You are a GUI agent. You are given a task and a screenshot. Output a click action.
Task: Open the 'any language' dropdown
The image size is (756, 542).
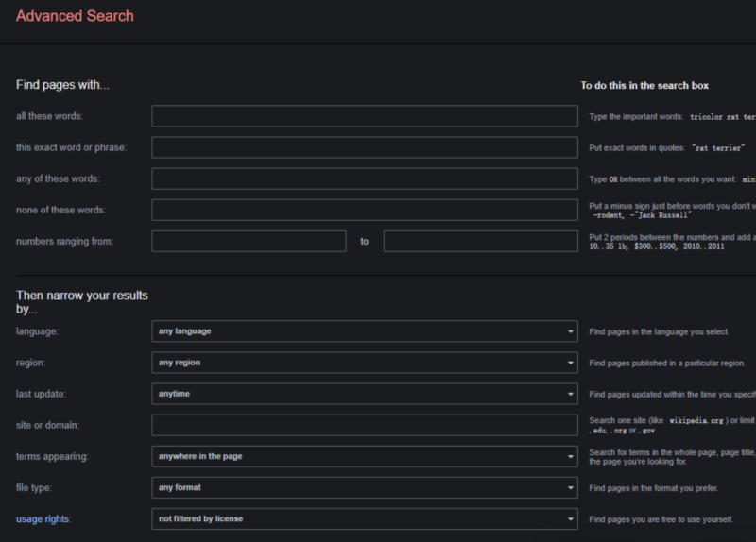click(x=364, y=331)
